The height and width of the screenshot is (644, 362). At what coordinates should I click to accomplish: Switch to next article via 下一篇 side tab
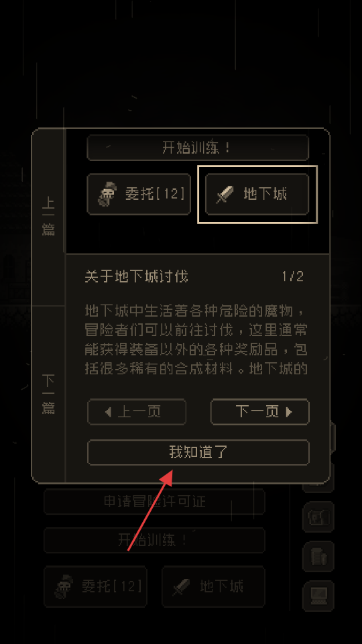(48, 394)
